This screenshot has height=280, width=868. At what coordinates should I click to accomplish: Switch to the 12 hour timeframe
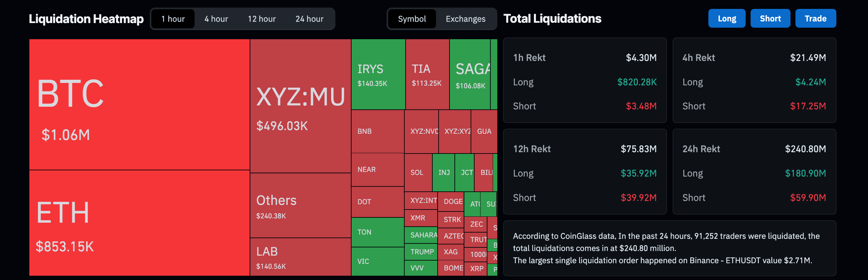coord(262,19)
